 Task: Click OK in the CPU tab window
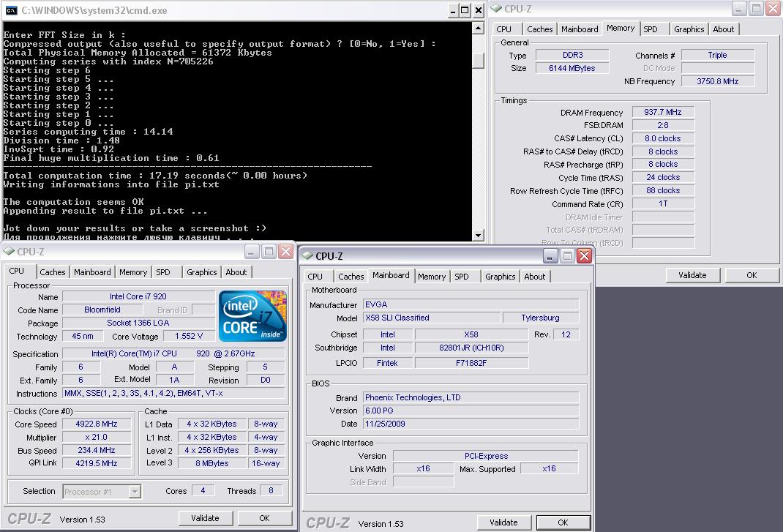pos(265,518)
